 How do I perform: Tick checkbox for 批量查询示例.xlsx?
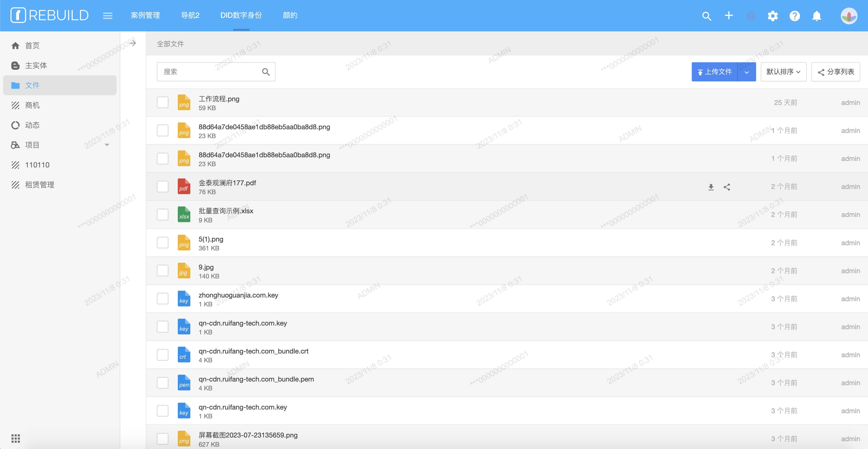tap(163, 215)
